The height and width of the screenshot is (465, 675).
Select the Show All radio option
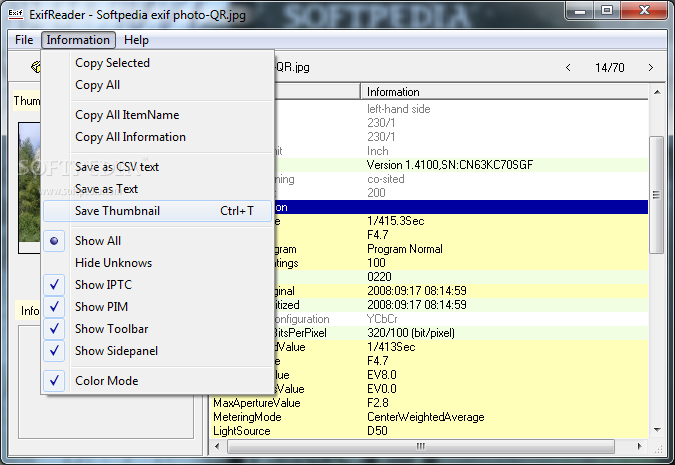158,241
